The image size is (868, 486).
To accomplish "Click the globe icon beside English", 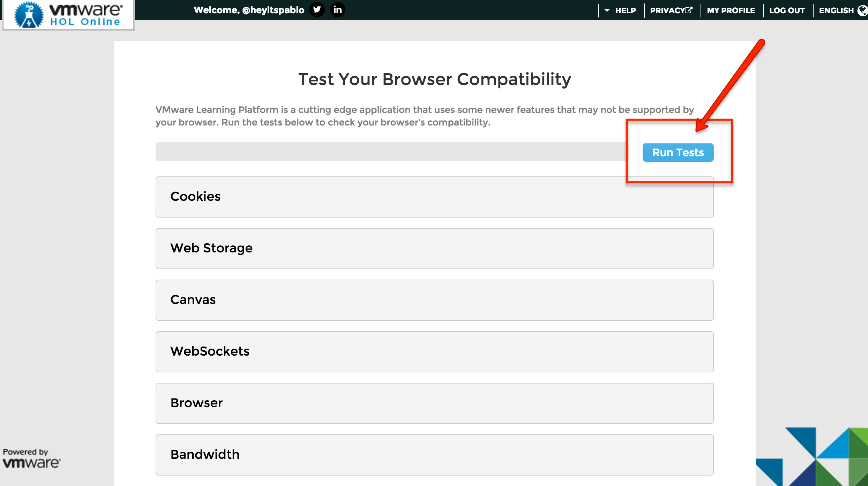I will (x=862, y=10).
